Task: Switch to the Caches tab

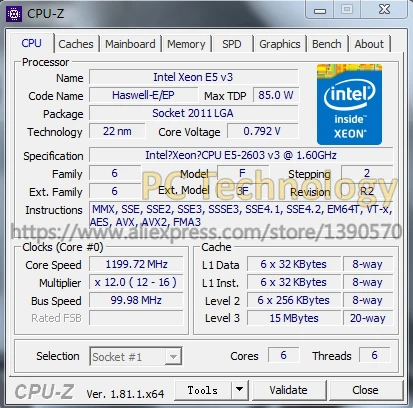Action: [76, 44]
